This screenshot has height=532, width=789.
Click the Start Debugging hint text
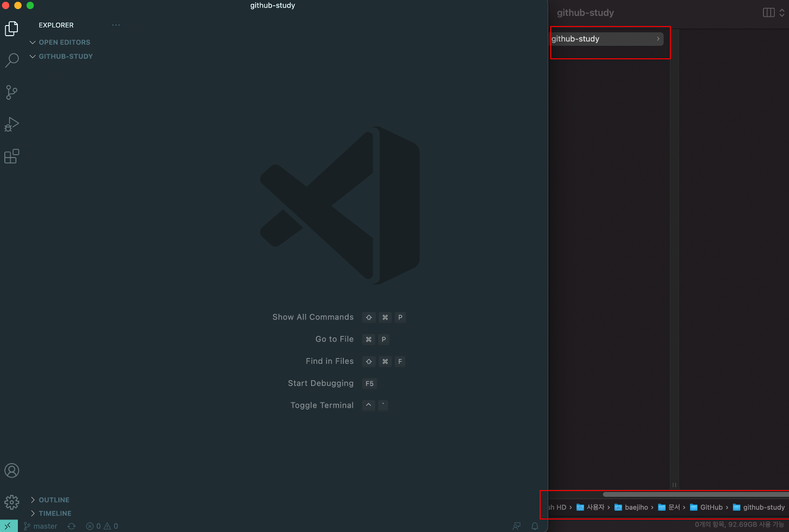pos(321,384)
